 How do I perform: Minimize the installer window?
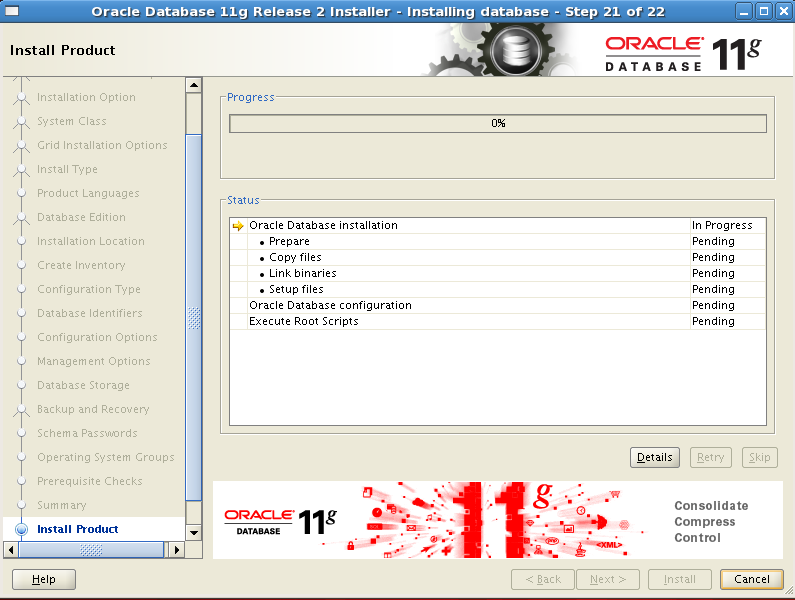click(744, 11)
